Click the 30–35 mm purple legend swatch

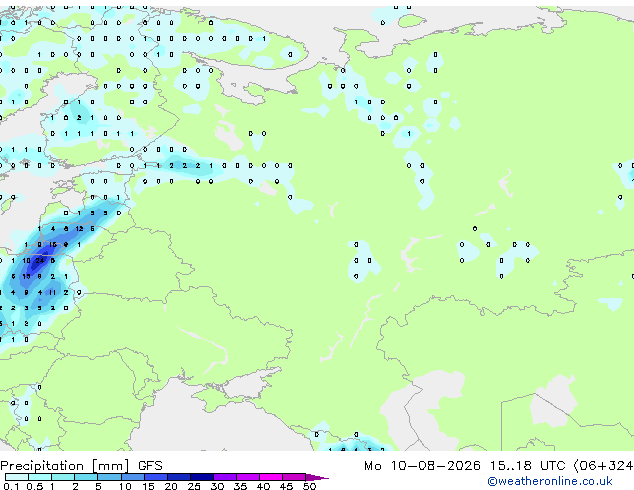[225, 477]
